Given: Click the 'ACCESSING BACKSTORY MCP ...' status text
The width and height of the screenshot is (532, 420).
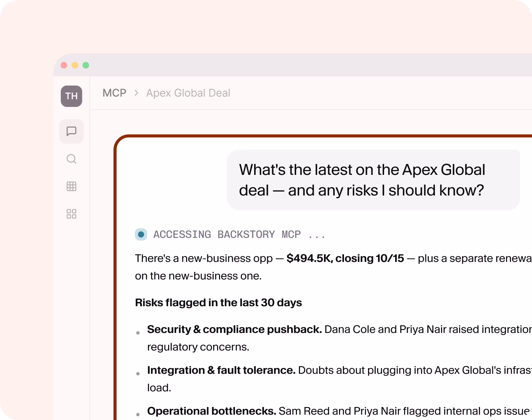Looking at the screenshot, I should [239, 234].
